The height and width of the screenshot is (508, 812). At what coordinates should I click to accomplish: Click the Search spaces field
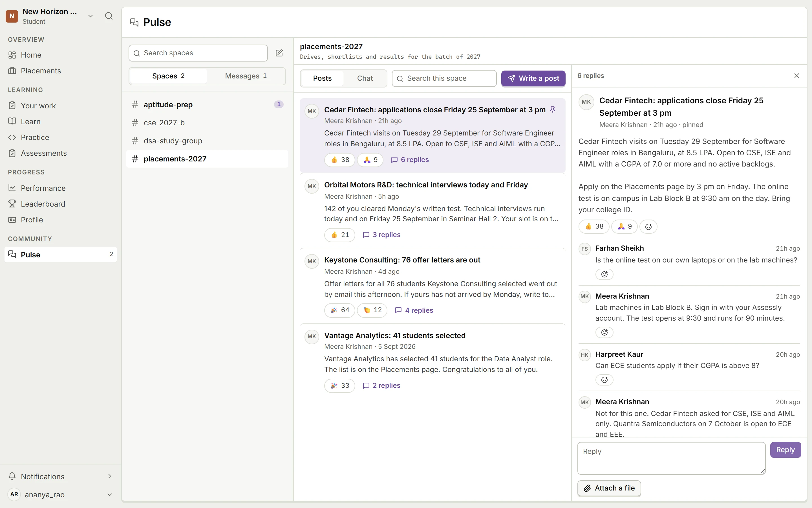coord(198,53)
